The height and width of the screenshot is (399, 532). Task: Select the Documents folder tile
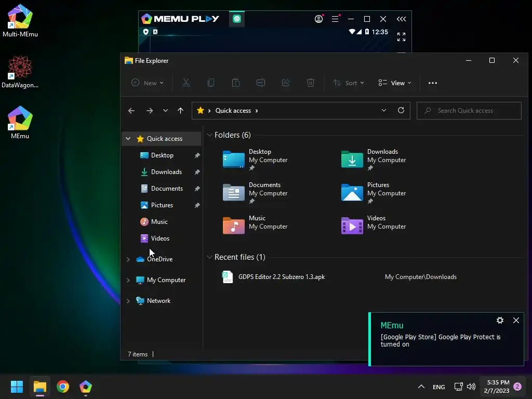click(x=255, y=193)
